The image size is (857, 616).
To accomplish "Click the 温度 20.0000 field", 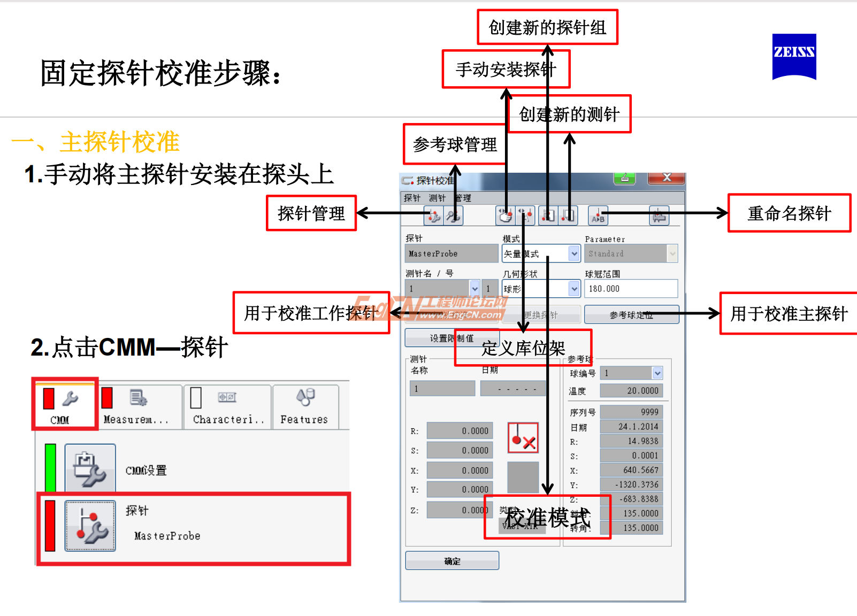I will [631, 390].
